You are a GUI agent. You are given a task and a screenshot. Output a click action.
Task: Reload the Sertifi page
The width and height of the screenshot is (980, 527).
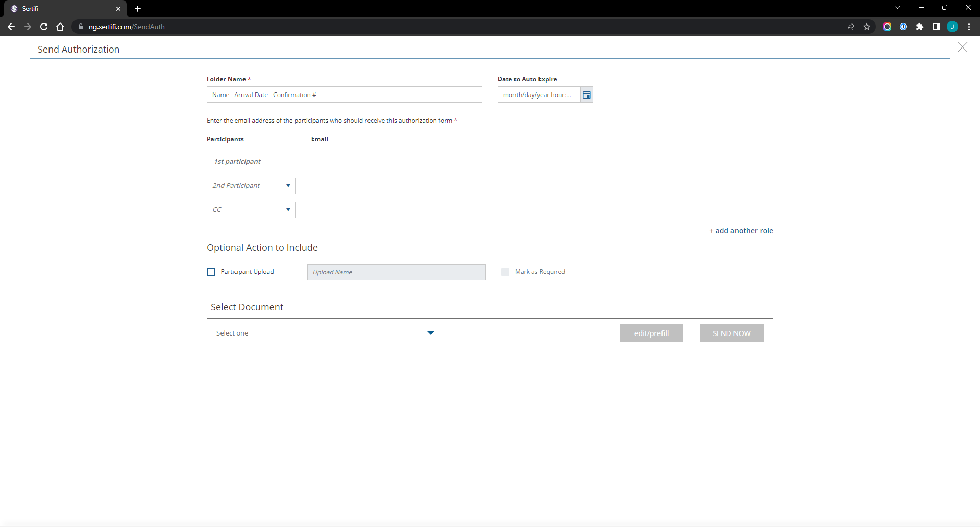pos(44,27)
